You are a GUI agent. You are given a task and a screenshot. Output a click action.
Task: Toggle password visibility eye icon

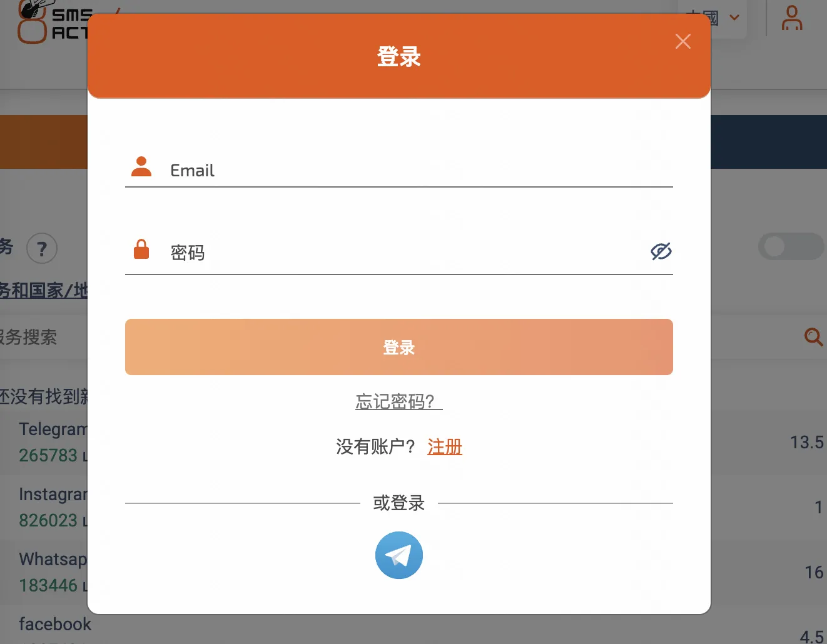click(661, 251)
